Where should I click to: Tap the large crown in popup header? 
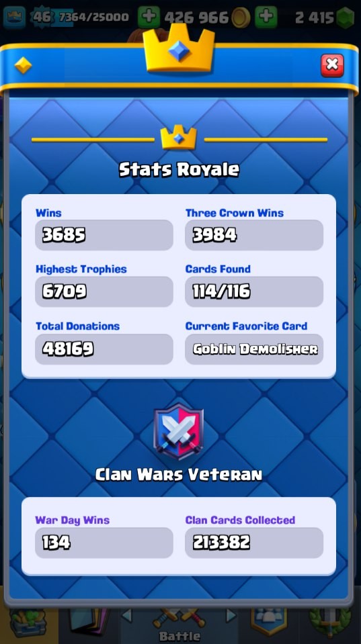(179, 49)
